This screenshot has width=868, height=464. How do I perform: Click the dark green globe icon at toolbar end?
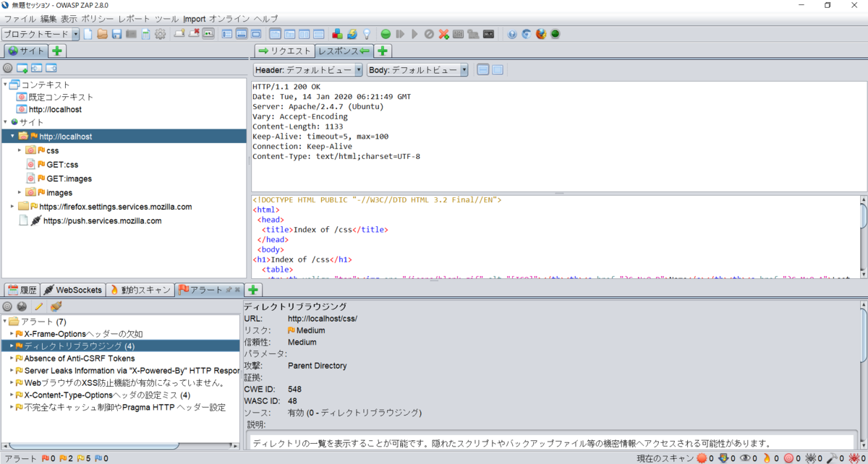pos(556,34)
